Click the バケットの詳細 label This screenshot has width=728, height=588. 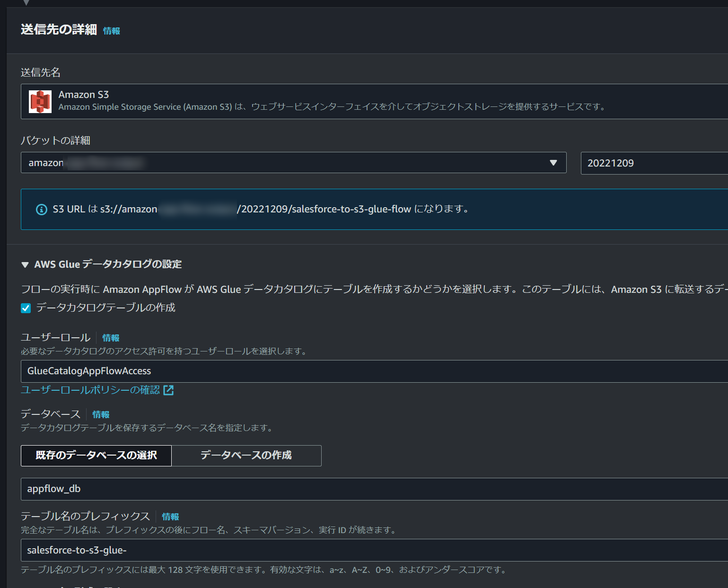point(55,140)
